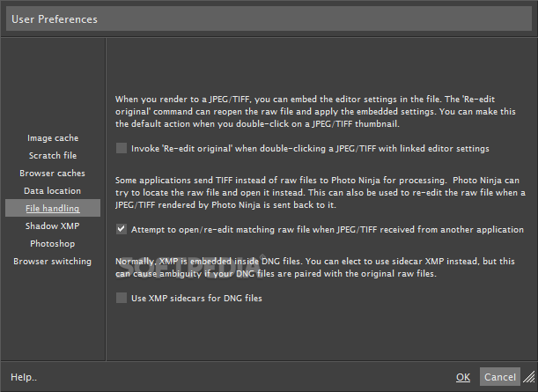The image size is (538, 392).
Task: Open the Data location section
Action: coord(52,190)
